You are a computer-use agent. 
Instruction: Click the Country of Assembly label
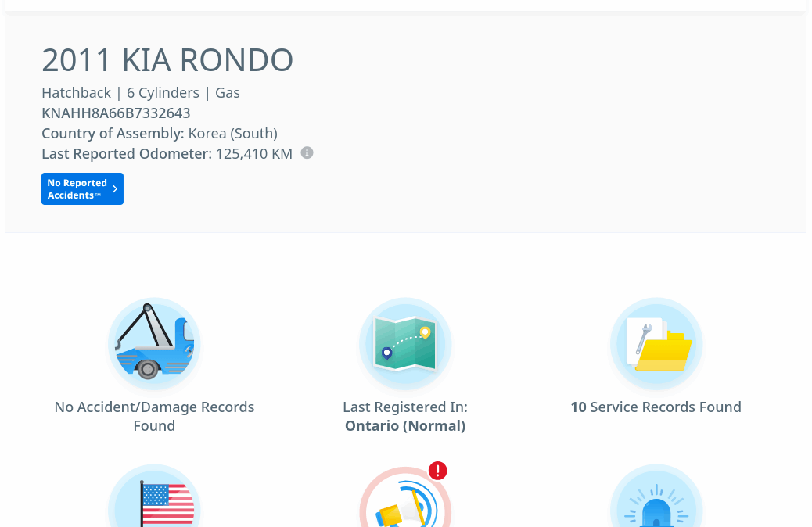point(113,134)
